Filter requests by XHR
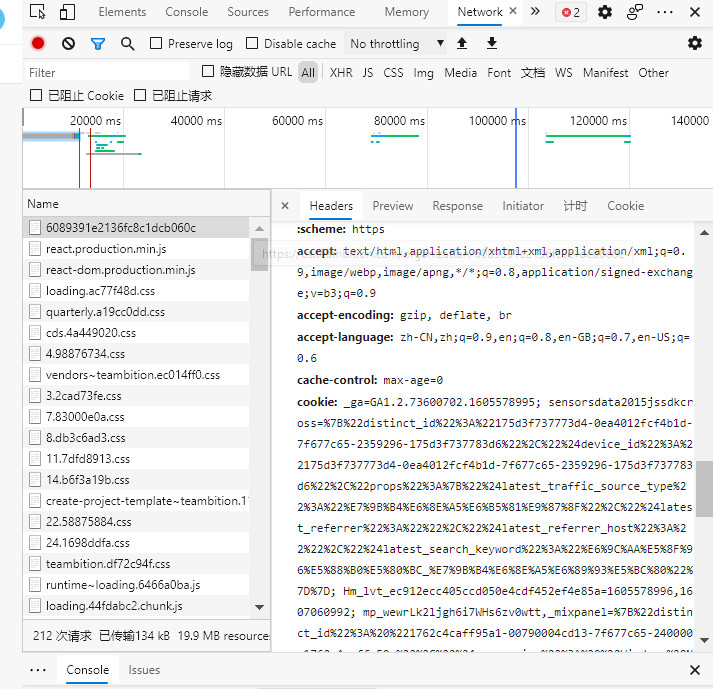This screenshot has width=713, height=689. pyautogui.click(x=341, y=73)
